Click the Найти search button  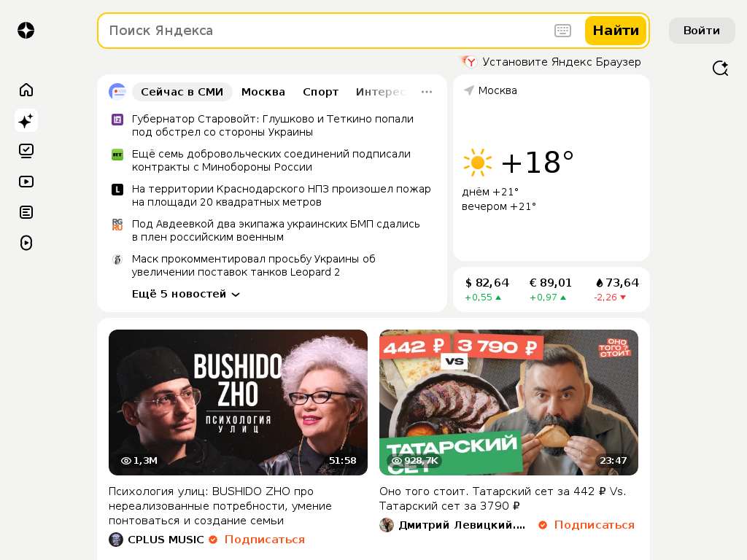click(616, 31)
